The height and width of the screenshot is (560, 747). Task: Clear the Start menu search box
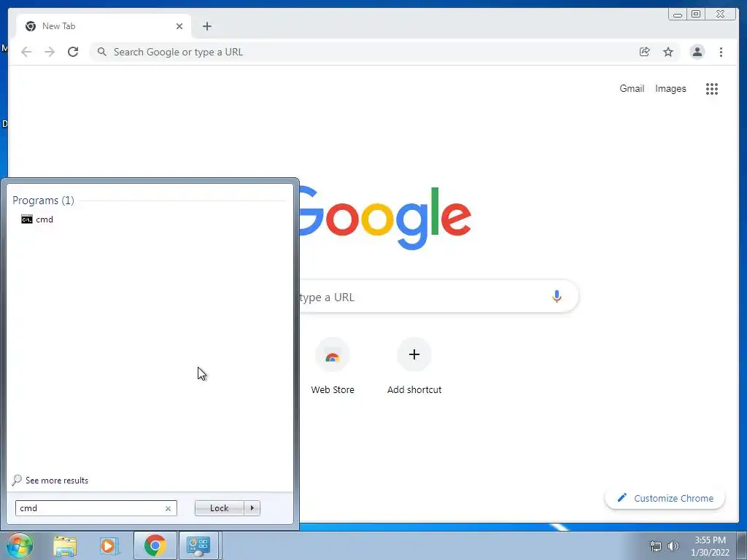(168, 508)
